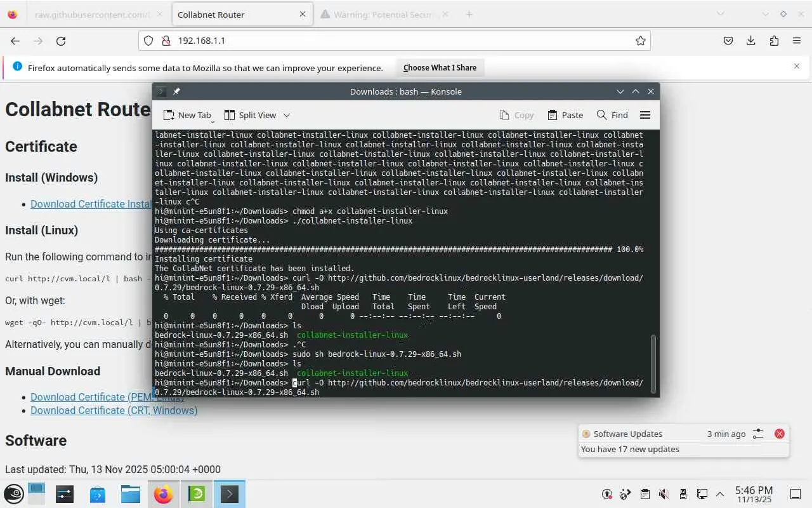
Task: Open a new Firefox tab with plus button
Action: pyautogui.click(x=469, y=14)
